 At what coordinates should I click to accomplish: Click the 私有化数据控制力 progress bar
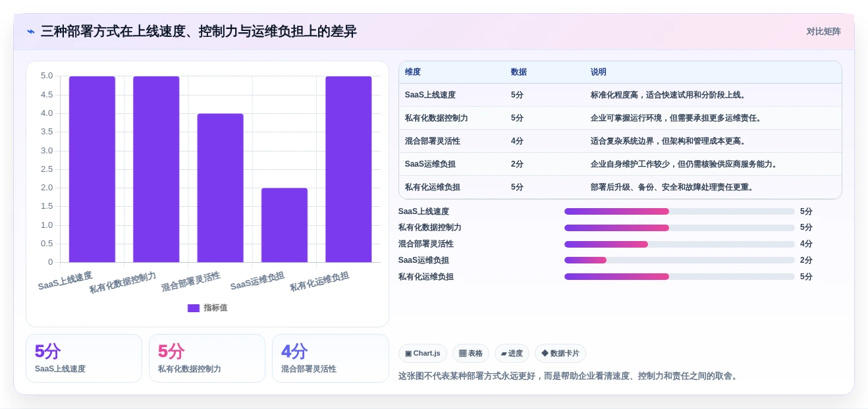pyautogui.click(x=680, y=228)
